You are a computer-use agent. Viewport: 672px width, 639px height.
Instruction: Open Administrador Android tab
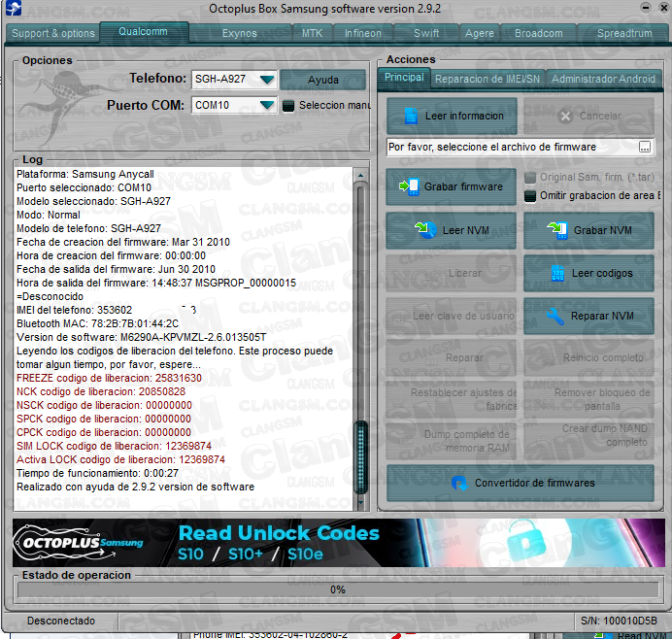603,80
